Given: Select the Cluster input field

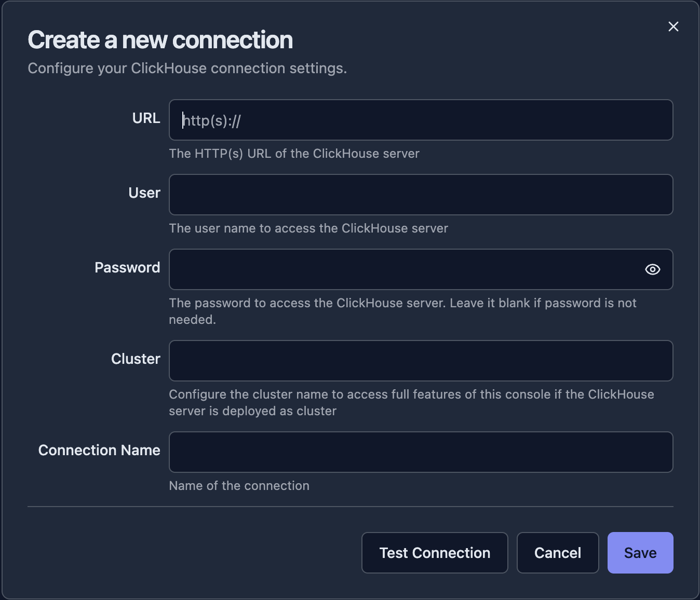Looking at the screenshot, I should click(x=421, y=360).
